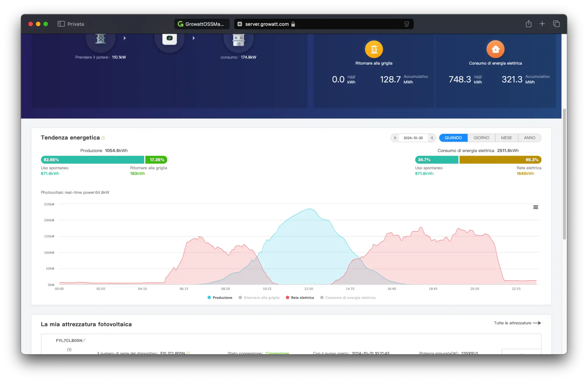Click the 1640kWh Rete elettrica value
Image resolution: width=588 pixels, height=382 pixels.
click(x=525, y=174)
